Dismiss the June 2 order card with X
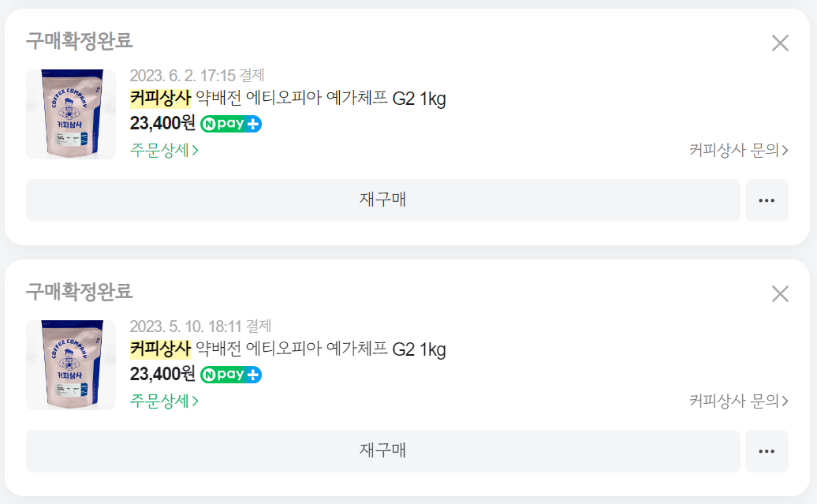Screen dimensions: 817x504 click(x=780, y=43)
